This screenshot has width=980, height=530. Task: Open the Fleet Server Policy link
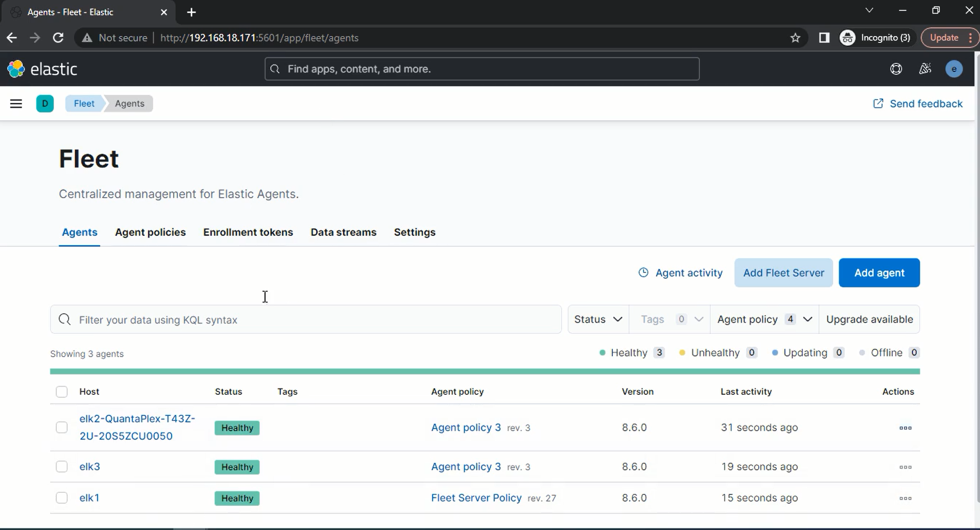coord(476,497)
